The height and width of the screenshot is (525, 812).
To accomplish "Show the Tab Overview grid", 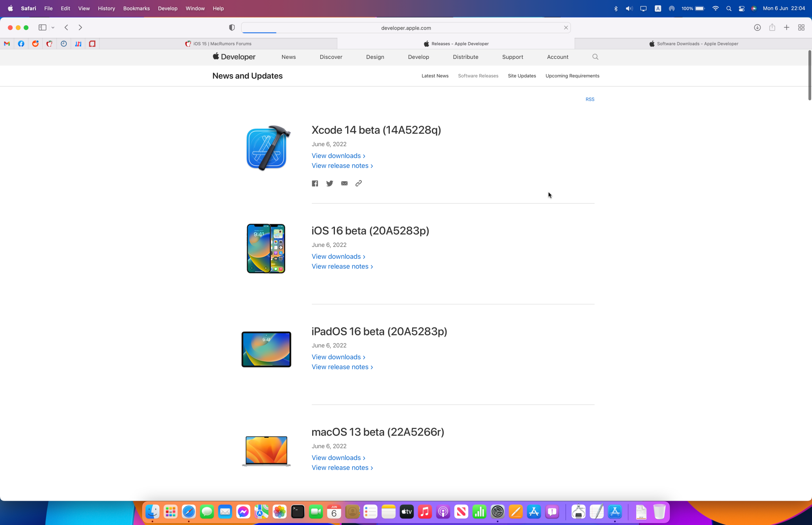I will [801, 28].
